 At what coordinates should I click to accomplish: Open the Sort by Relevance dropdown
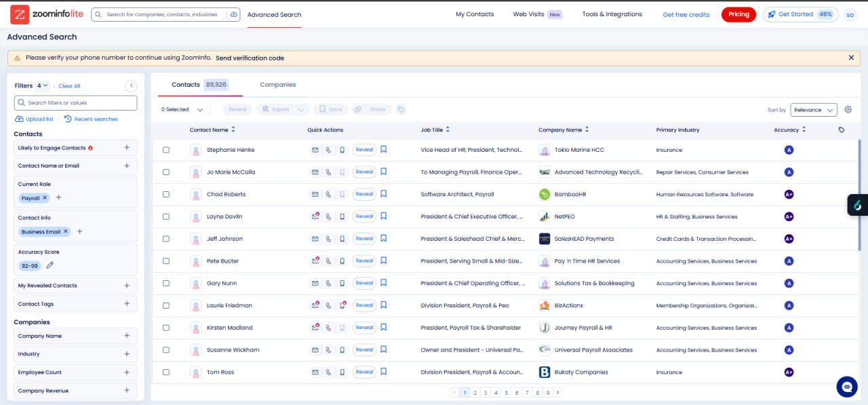coord(814,110)
